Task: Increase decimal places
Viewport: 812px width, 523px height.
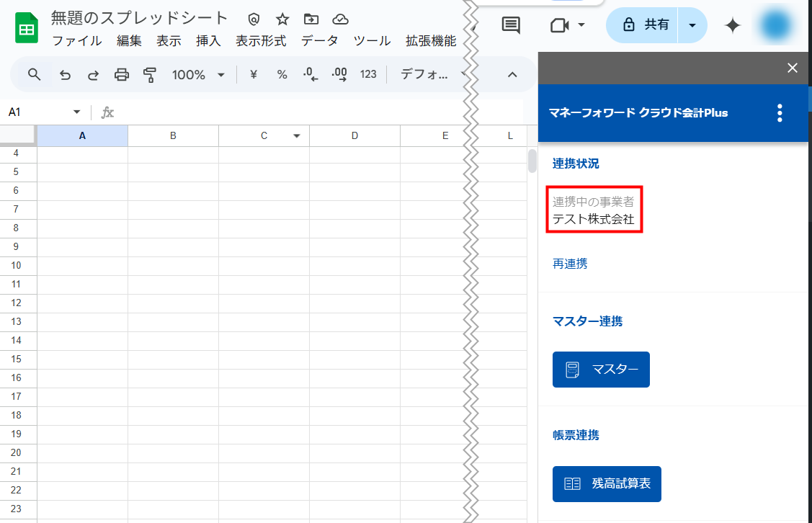Action: (x=339, y=75)
